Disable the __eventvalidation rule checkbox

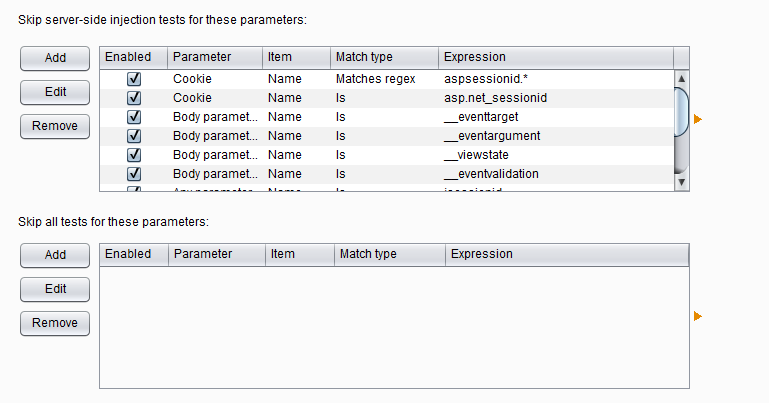pyautogui.click(x=134, y=174)
